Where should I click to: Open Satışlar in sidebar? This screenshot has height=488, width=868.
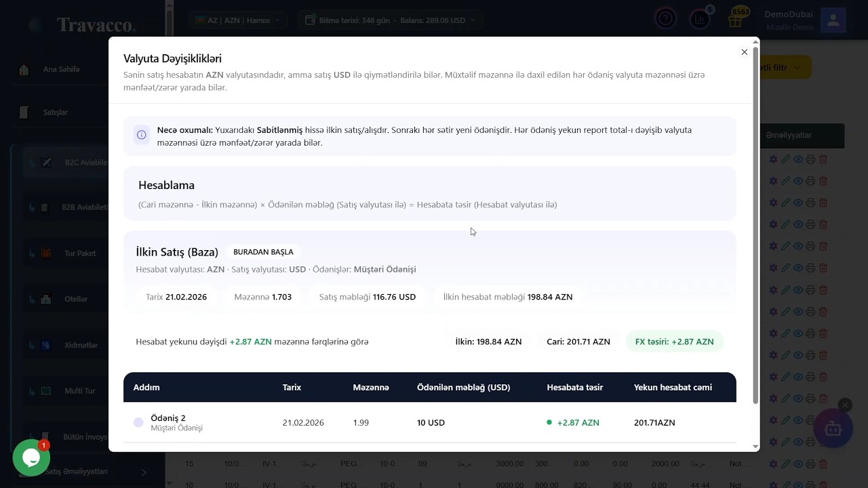click(x=56, y=112)
